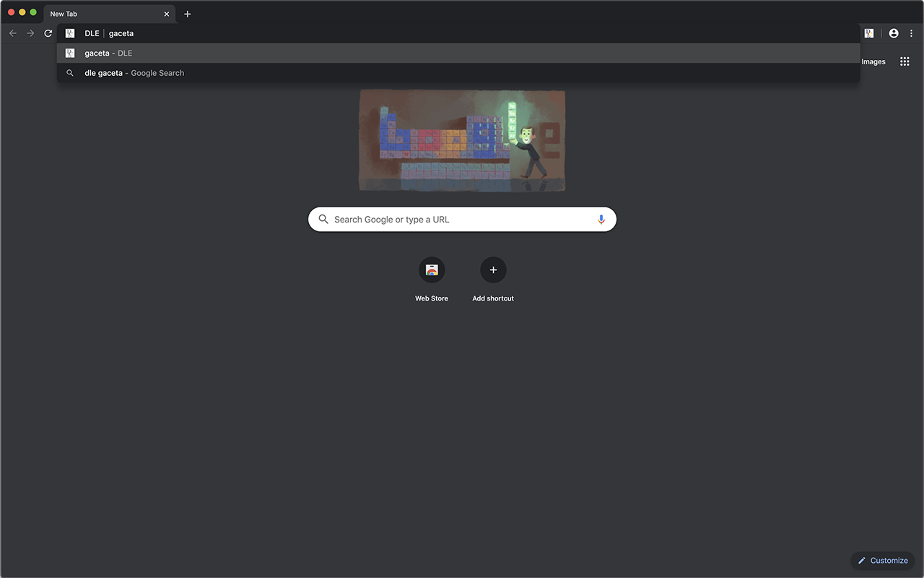The height and width of the screenshot is (578, 924).
Task: Click the DLE extension icon in the toolbar
Action: (869, 33)
